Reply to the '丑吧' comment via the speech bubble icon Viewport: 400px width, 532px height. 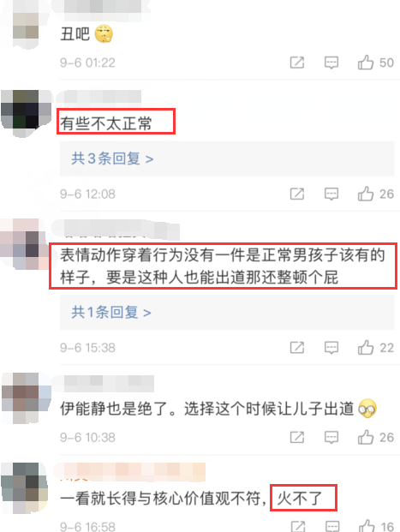pyautogui.click(x=331, y=63)
